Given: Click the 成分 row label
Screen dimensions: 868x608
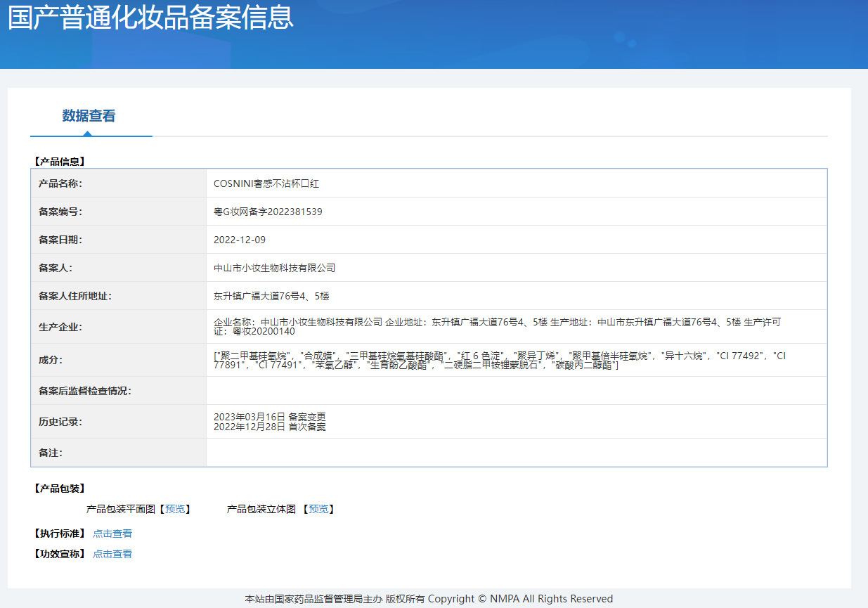Looking at the screenshot, I should tap(51, 360).
